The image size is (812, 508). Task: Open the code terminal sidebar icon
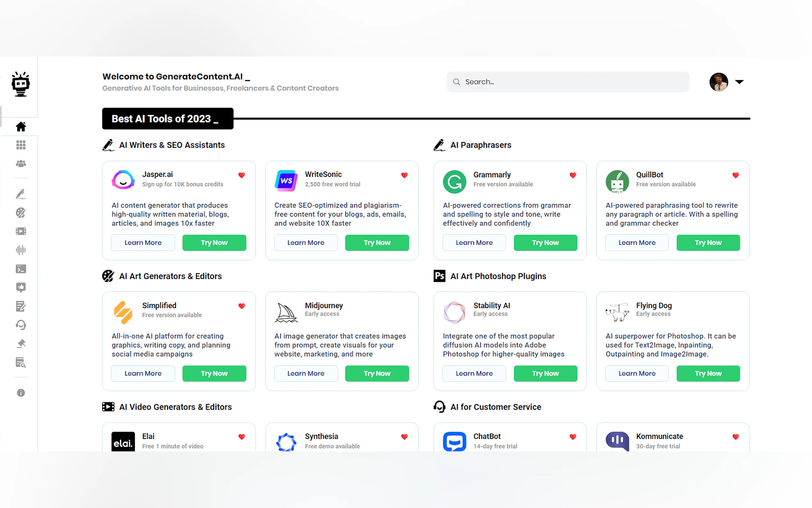coord(21,269)
